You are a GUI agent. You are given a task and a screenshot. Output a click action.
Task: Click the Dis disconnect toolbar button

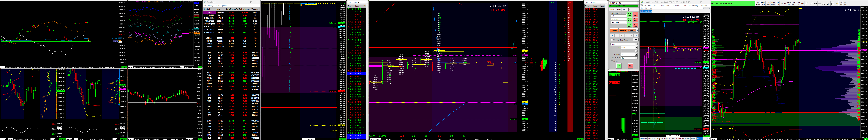click(785, 4)
